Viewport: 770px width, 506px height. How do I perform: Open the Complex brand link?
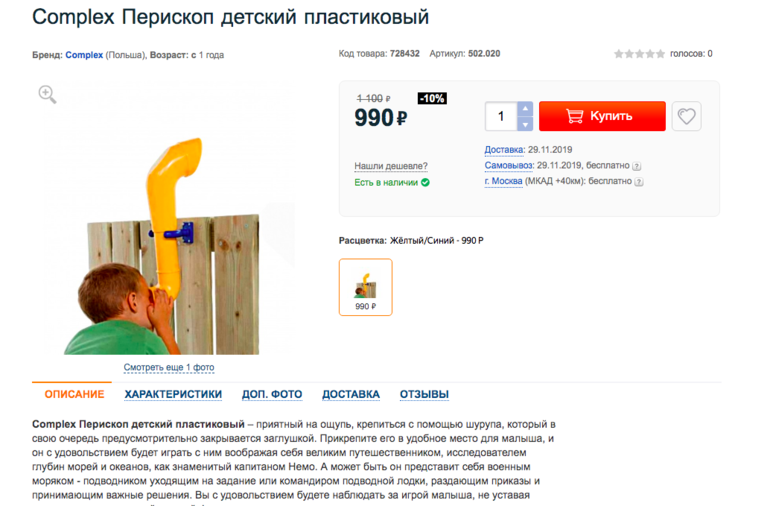pyautogui.click(x=84, y=55)
